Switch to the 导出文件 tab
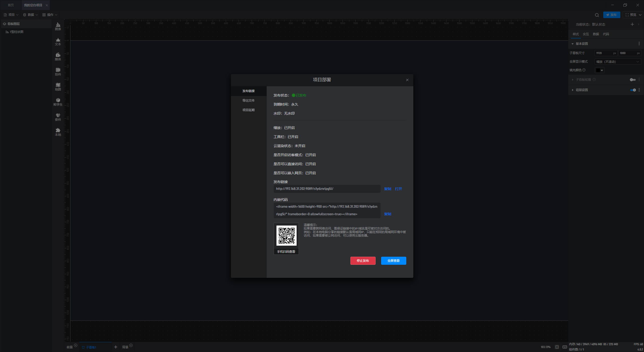Screen dimensions: 644x352 click(248, 101)
